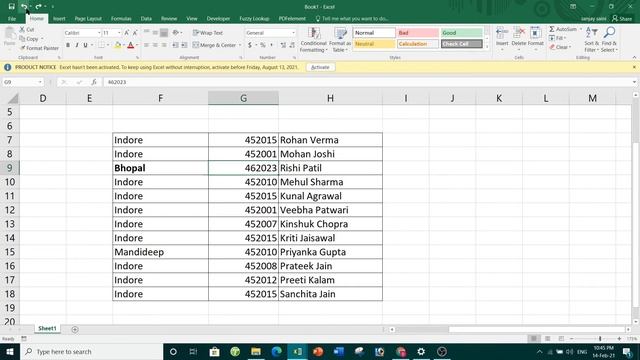
Task: Open PowerPoint from taskbar
Action: click(x=318, y=351)
